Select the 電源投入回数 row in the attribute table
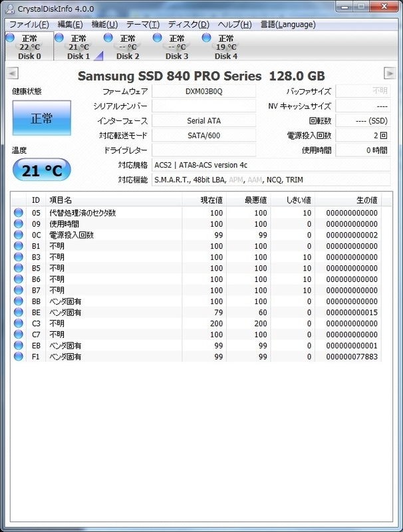This screenshot has height=532, width=403. [196, 235]
